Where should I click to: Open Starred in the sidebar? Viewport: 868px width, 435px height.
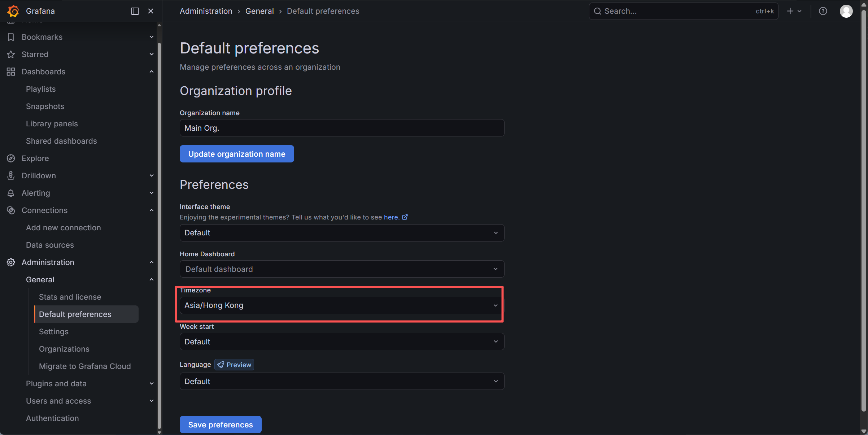[x=35, y=54]
